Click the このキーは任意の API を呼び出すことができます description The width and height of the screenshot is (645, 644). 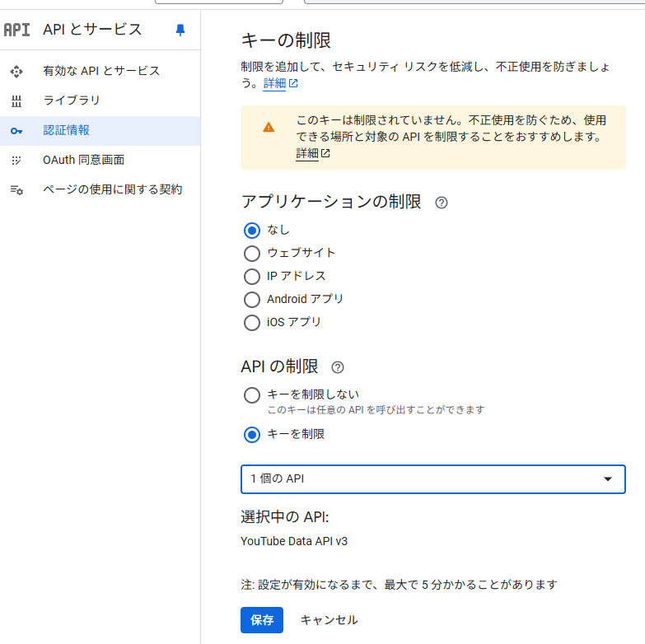pos(376,410)
